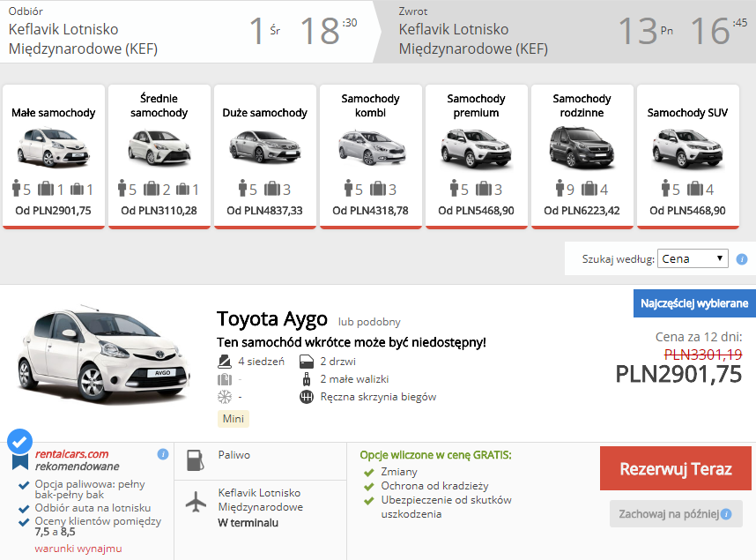Click the pickup date 1 Śr
This screenshot has height=560, width=756.
click(264, 31)
